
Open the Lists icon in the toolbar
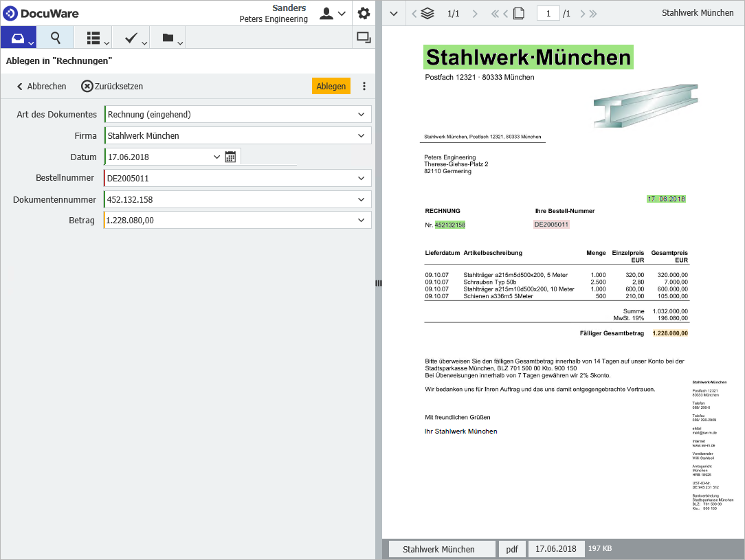(91, 37)
